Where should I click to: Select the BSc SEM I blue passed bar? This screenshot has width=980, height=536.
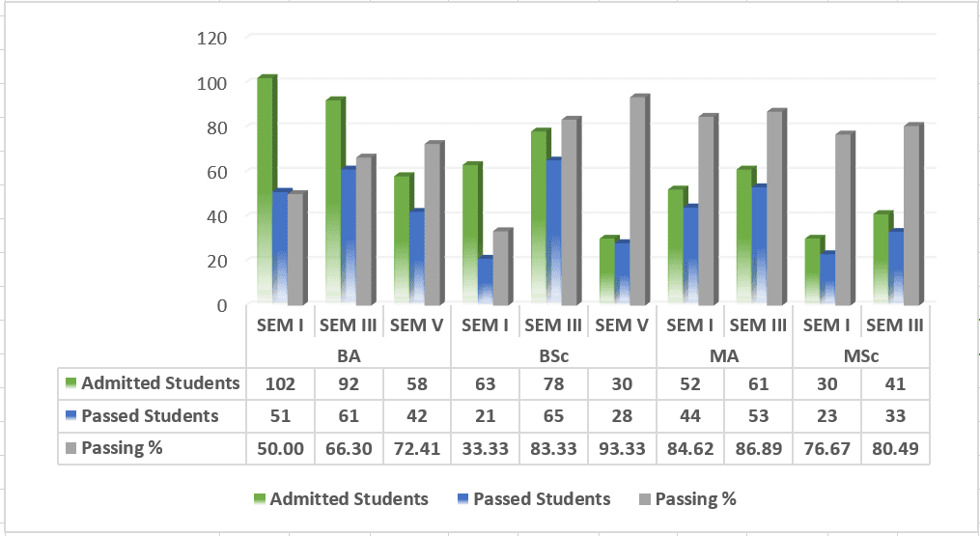486,281
